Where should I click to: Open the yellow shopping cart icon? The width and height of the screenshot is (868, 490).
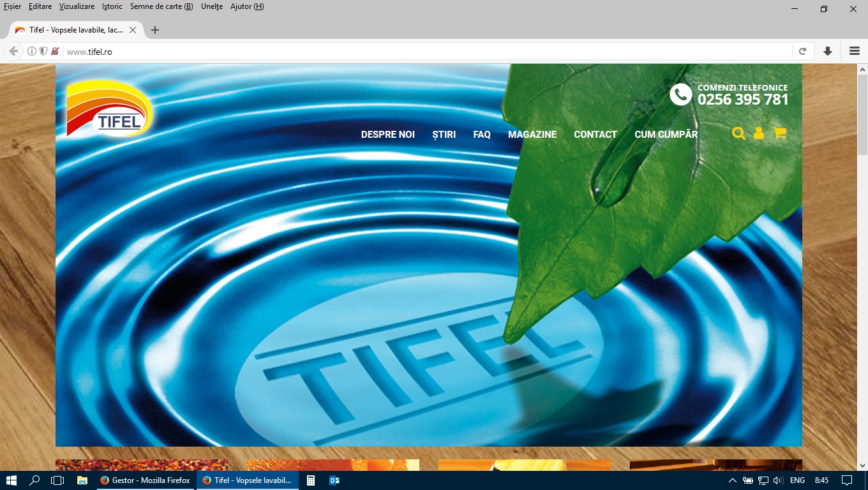pyautogui.click(x=779, y=133)
